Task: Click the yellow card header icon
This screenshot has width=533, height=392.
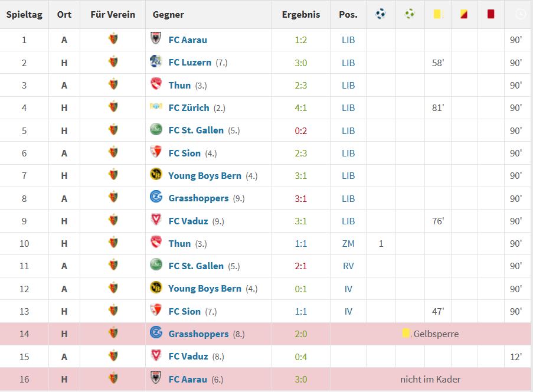Action: [x=437, y=14]
